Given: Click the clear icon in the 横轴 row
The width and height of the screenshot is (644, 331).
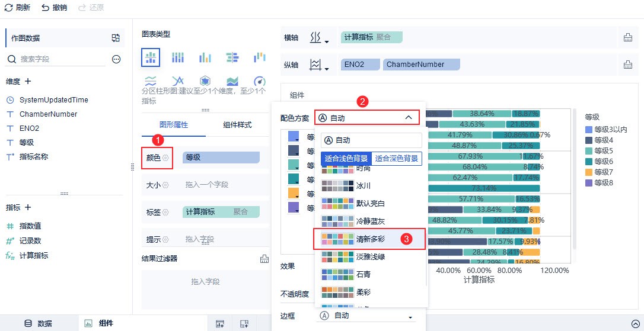Looking at the screenshot, I should click(627, 38).
